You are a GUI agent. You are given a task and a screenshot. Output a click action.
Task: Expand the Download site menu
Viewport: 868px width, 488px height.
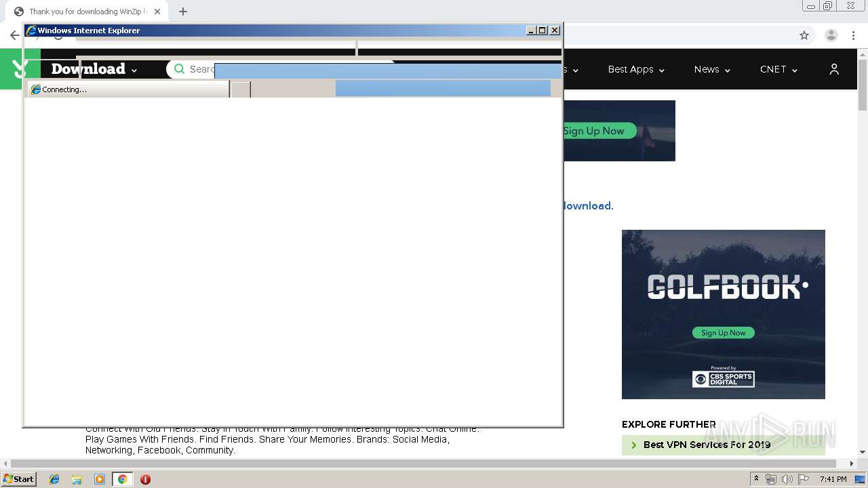[94, 69]
